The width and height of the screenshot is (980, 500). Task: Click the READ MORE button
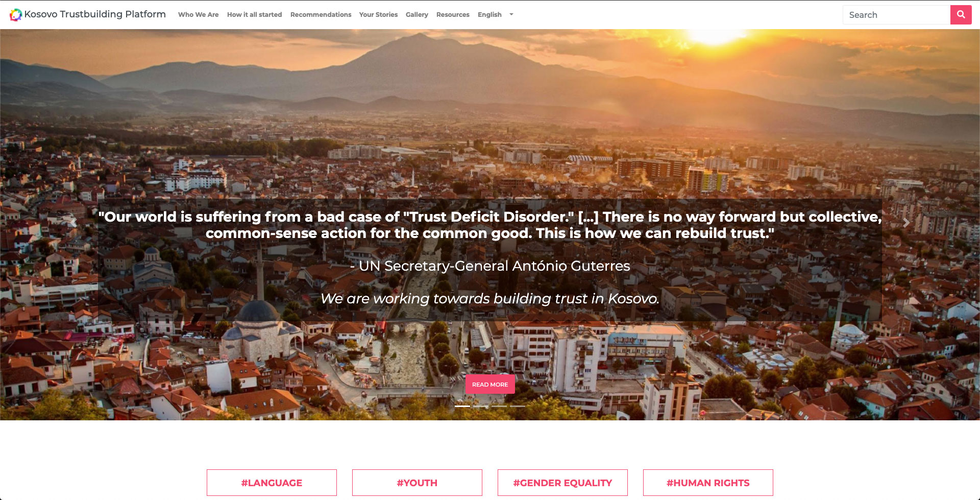[x=490, y=385]
